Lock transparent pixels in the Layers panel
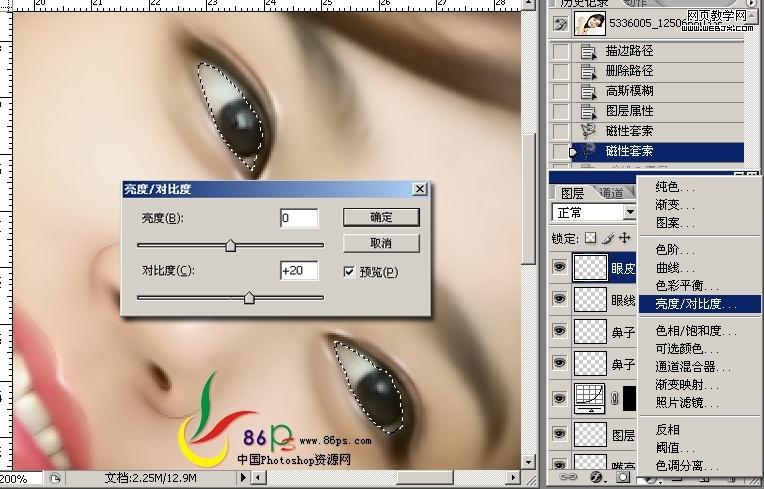The image size is (764, 489). [591, 238]
